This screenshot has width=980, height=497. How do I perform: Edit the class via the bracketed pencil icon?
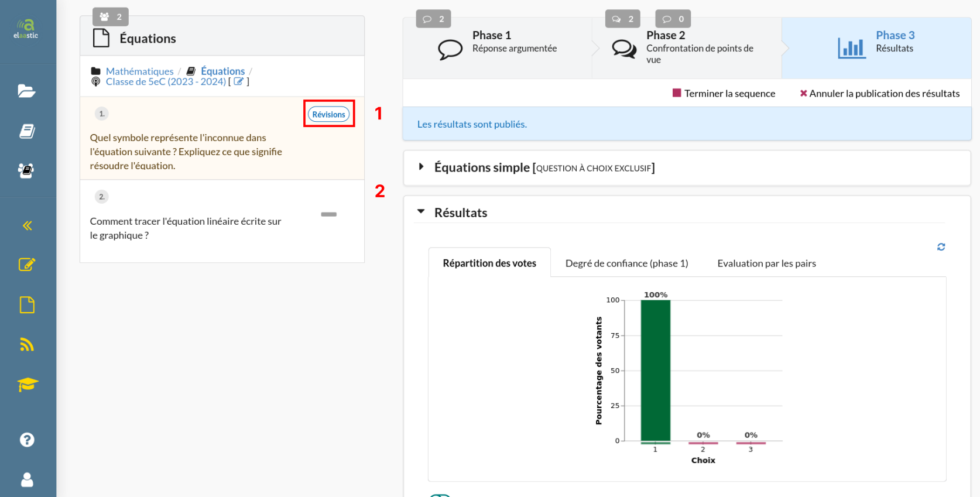pos(238,81)
